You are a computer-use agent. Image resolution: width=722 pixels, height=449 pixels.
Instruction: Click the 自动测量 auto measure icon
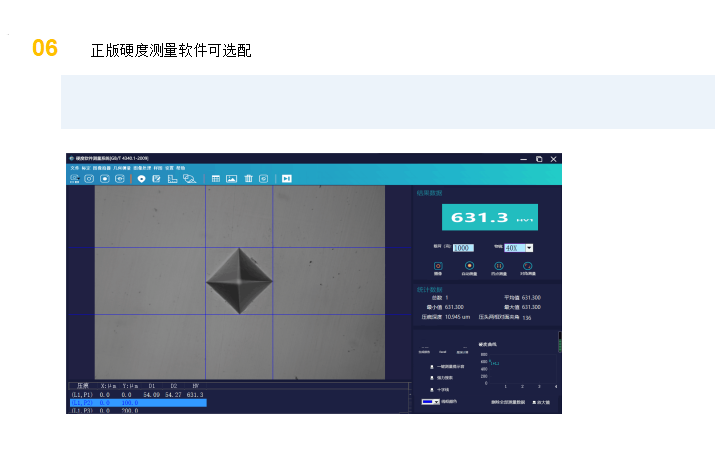click(469, 266)
